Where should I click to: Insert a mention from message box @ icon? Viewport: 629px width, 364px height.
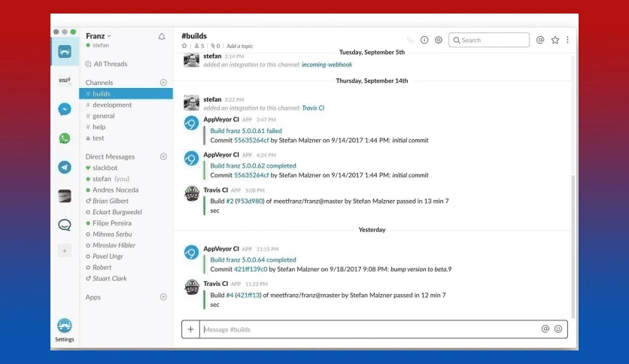click(545, 329)
